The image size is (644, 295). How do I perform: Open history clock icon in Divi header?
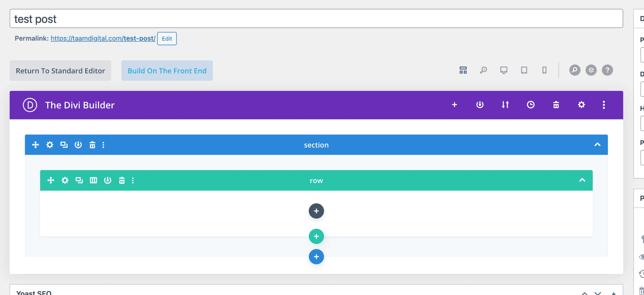pyautogui.click(x=531, y=105)
